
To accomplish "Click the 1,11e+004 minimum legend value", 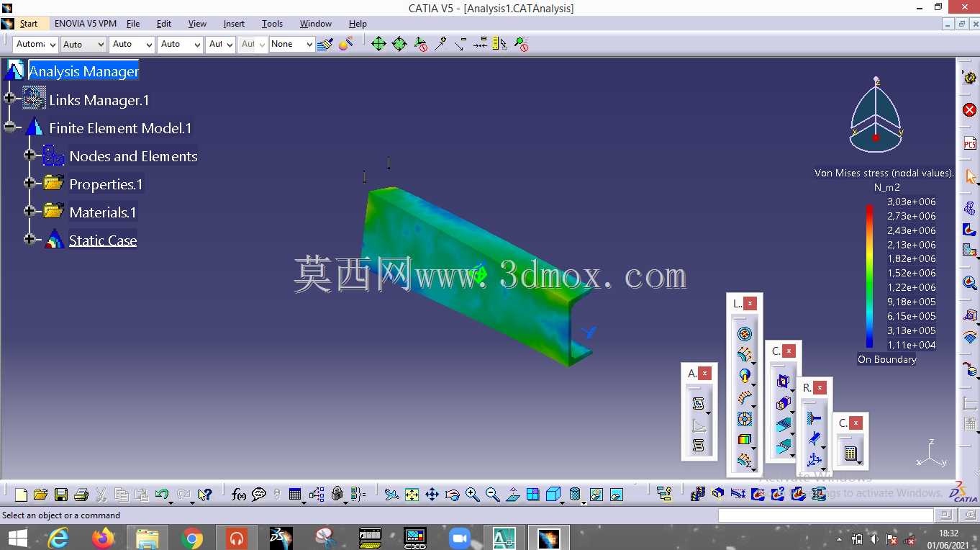I will pos(911,345).
